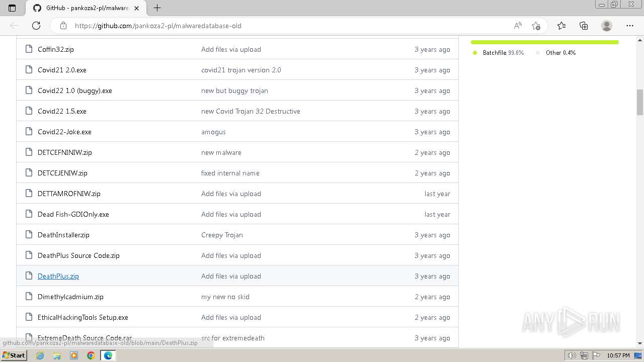Open the 'fixed internal name' commit message
The image size is (644, 362).
(x=230, y=173)
